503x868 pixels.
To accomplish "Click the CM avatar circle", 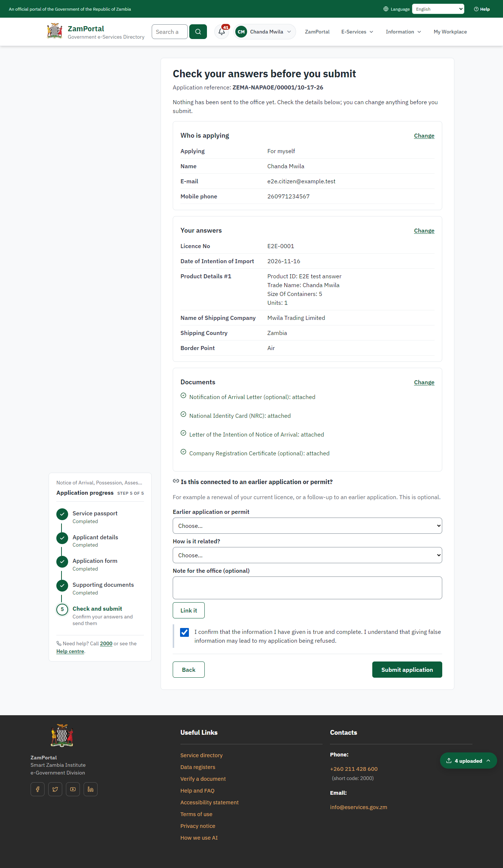I will tap(241, 32).
